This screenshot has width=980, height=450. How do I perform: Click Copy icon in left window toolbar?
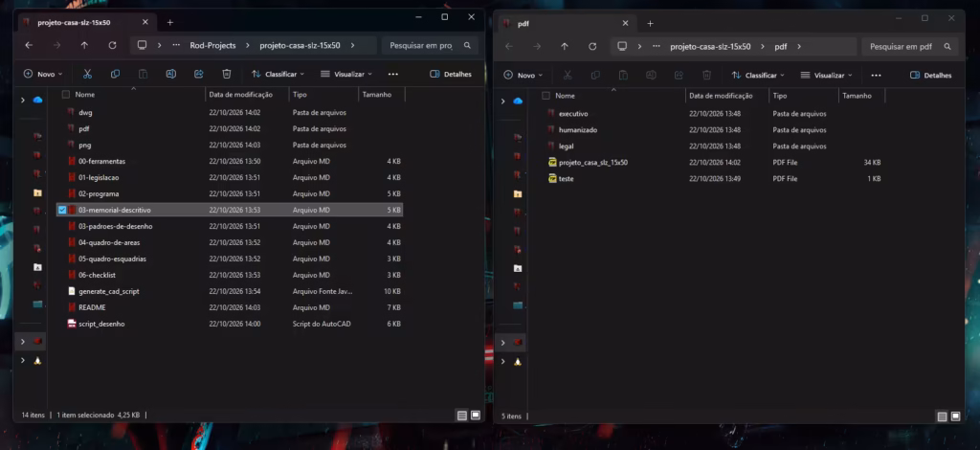tap(115, 74)
